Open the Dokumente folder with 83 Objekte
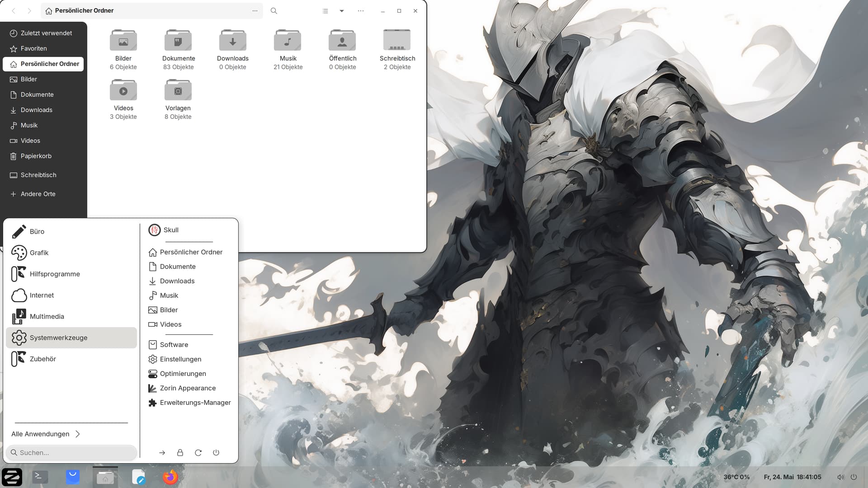 178,49
